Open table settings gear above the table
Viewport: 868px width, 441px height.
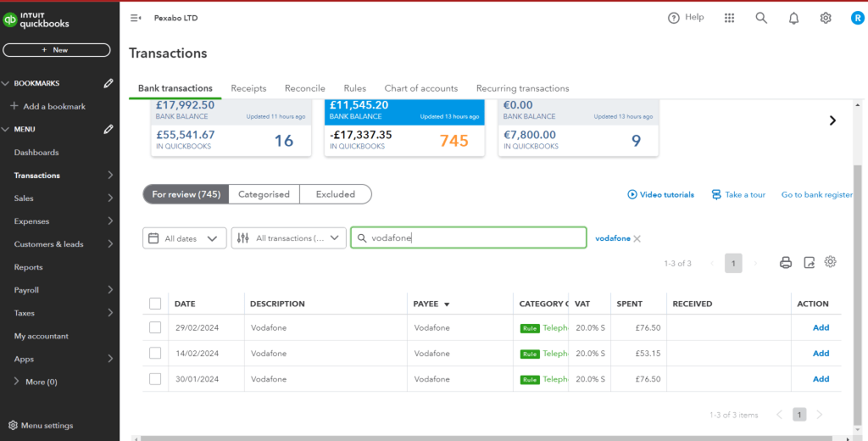tap(830, 262)
